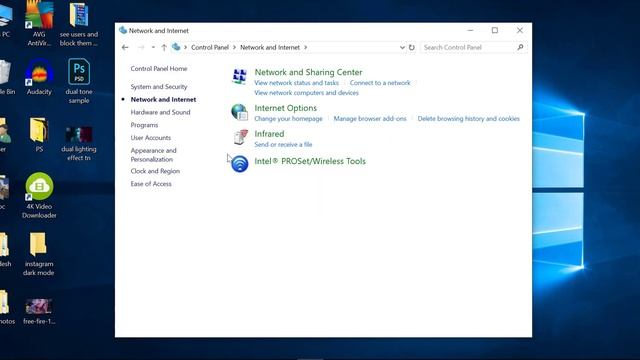Image resolution: width=640 pixels, height=360 pixels.
Task: Click the search magnifier icon
Action: click(520, 47)
